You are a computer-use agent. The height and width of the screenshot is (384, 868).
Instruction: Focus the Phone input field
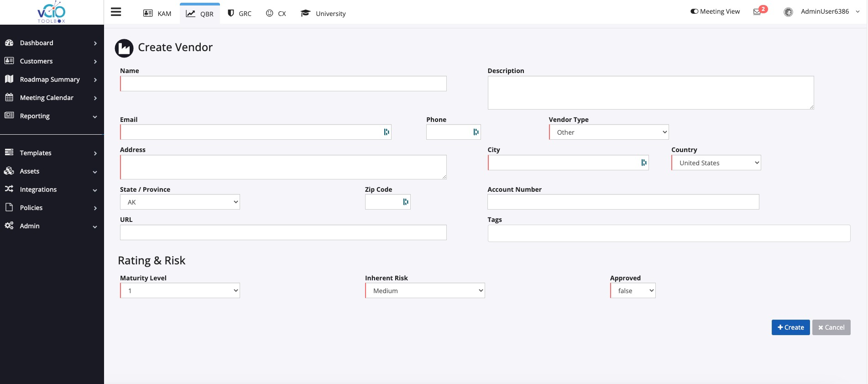coord(453,132)
